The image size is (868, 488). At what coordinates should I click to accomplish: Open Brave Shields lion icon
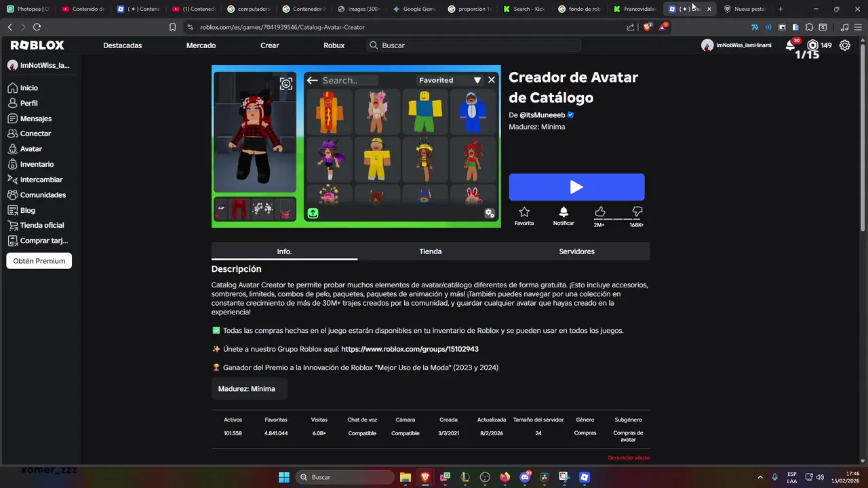[647, 27]
